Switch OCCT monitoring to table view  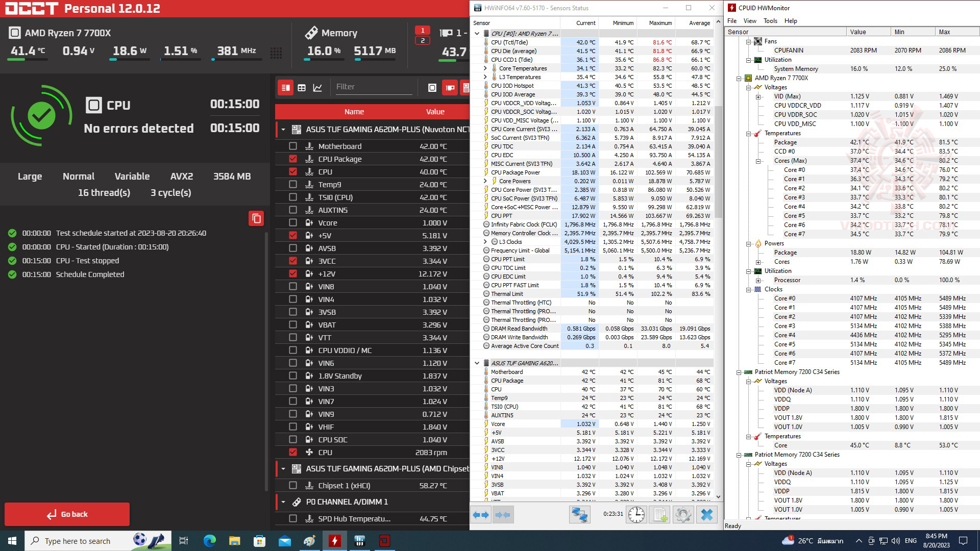click(302, 88)
